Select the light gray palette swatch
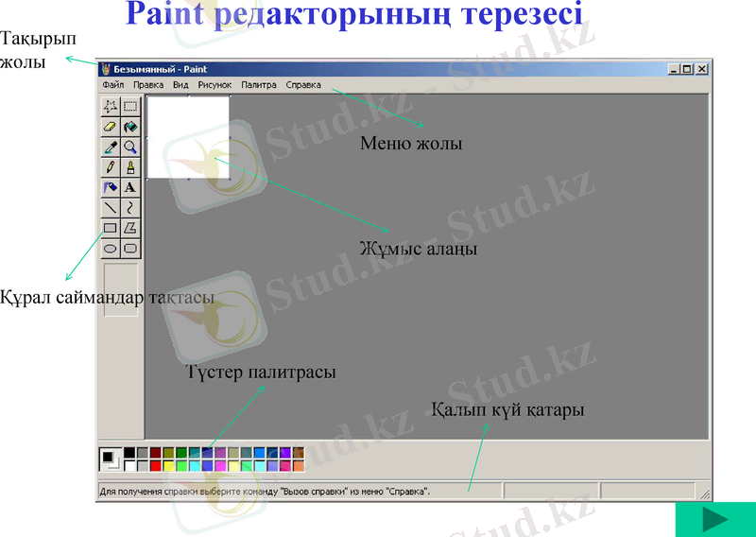Viewport: 756px width, 537px height. coord(143,465)
